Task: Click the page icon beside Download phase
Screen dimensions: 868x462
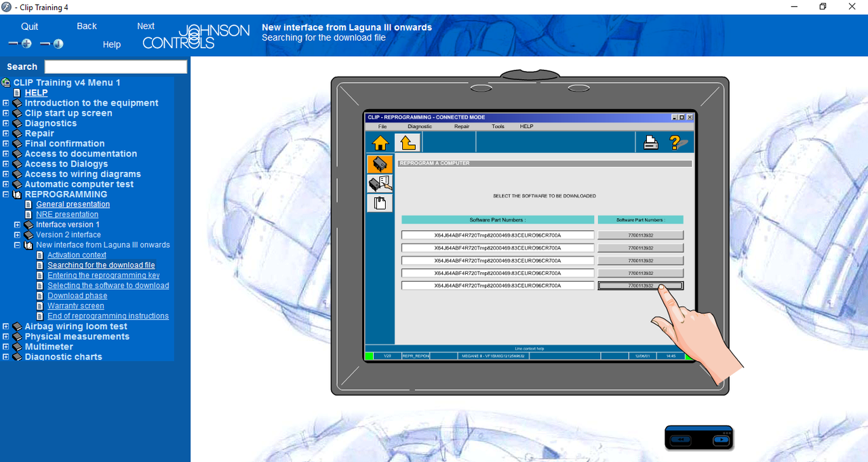Action: [40, 296]
